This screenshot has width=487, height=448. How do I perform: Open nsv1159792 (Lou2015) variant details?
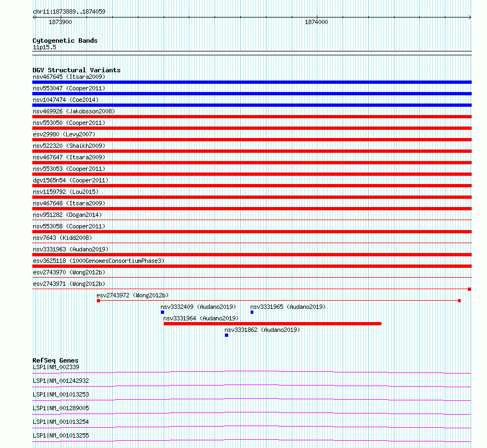[66, 192]
